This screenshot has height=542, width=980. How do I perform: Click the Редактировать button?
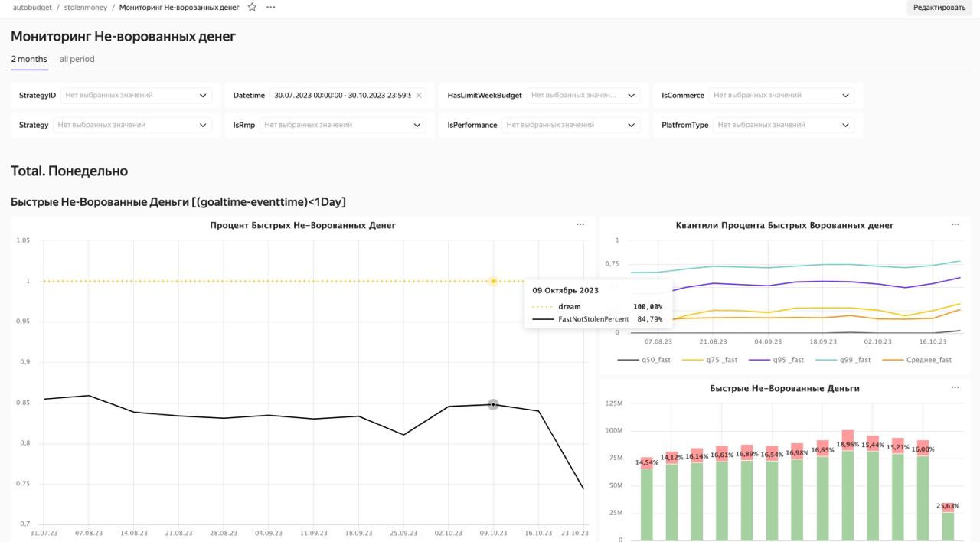939,8
